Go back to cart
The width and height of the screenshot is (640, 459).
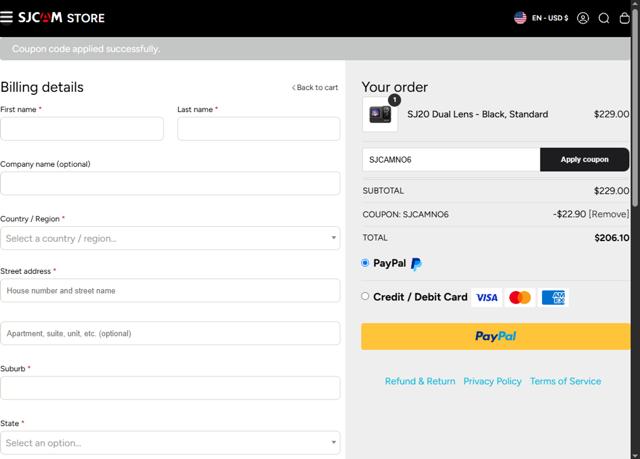[315, 87]
